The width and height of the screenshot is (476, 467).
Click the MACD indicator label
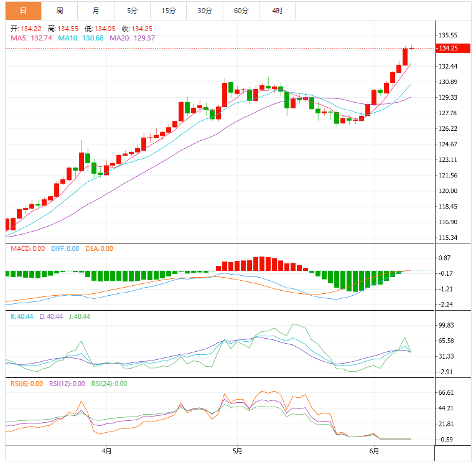click(x=28, y=248)
